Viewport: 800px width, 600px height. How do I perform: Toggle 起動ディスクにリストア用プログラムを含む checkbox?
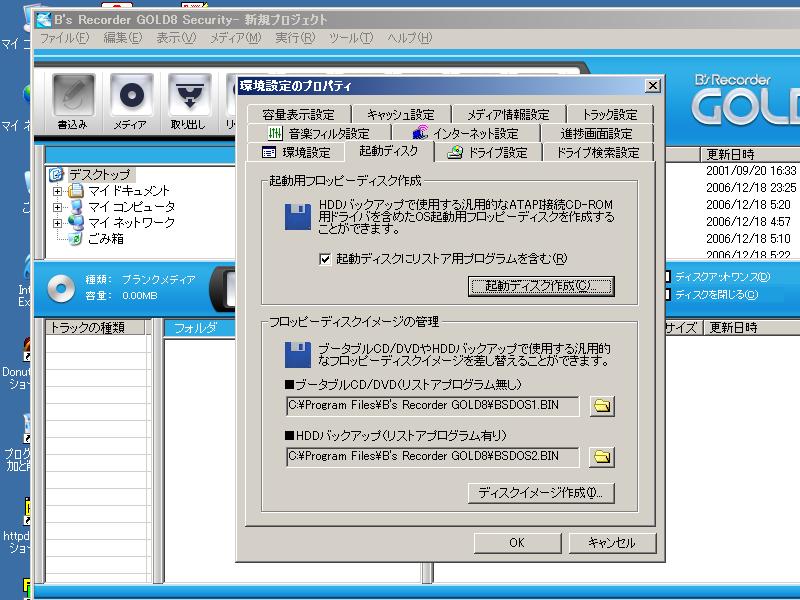(325, 259)
